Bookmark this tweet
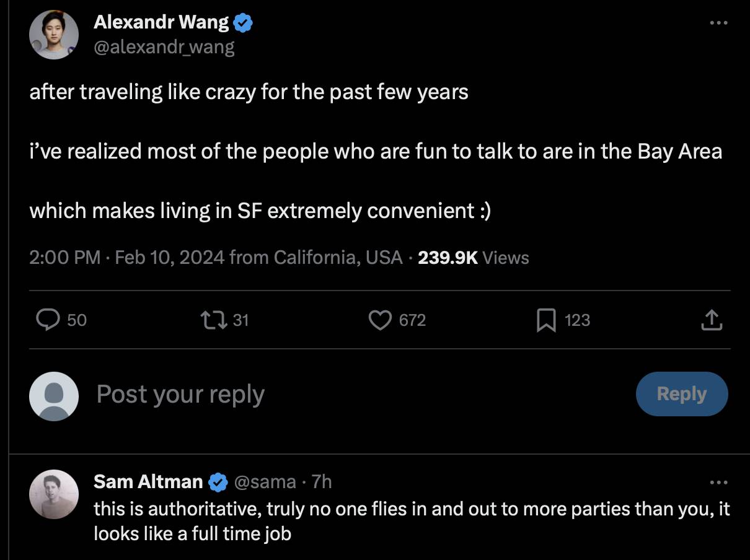 click(545, 320)
